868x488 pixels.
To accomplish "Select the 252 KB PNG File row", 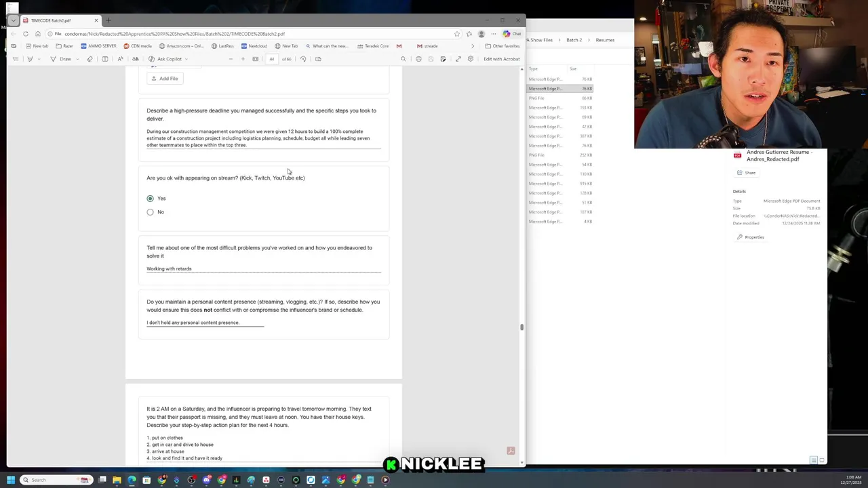I will [x=560, y=155].
